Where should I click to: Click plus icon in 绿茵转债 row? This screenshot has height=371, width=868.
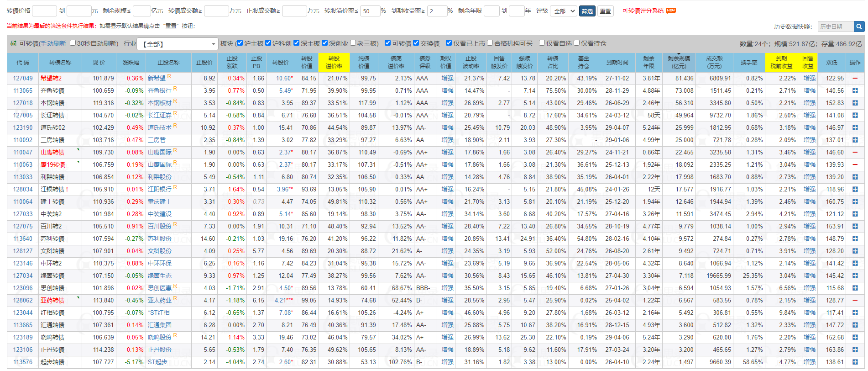(x=855, y=276)
